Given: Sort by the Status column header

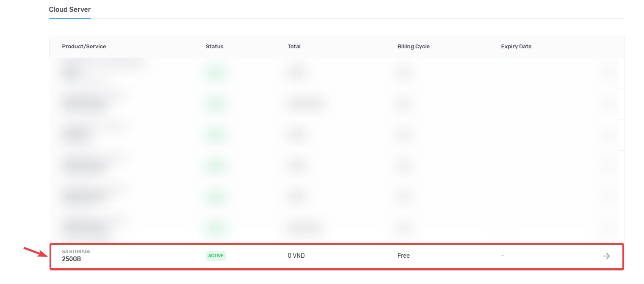Looking at the screenshot, I should tap(214, 47).
